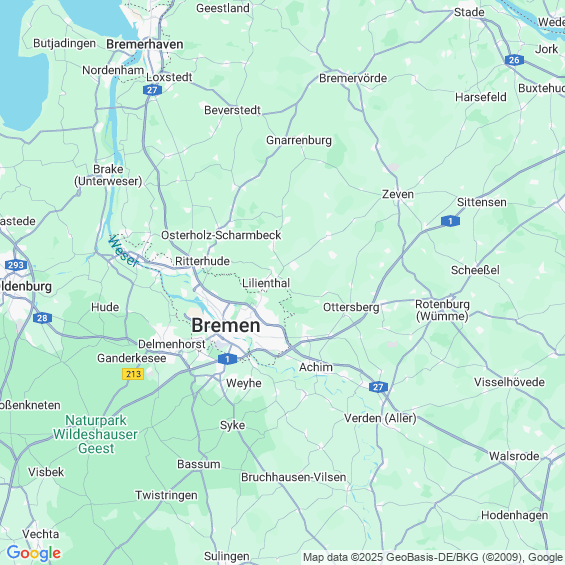565x565 pixels.
Task: Click the A293 highway shield near Oldenburg
Action: point(16,266)
